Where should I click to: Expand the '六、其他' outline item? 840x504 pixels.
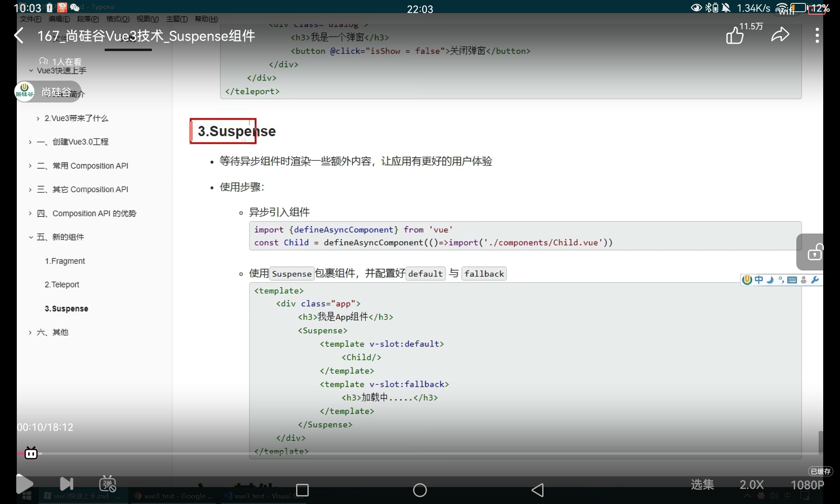30,333
